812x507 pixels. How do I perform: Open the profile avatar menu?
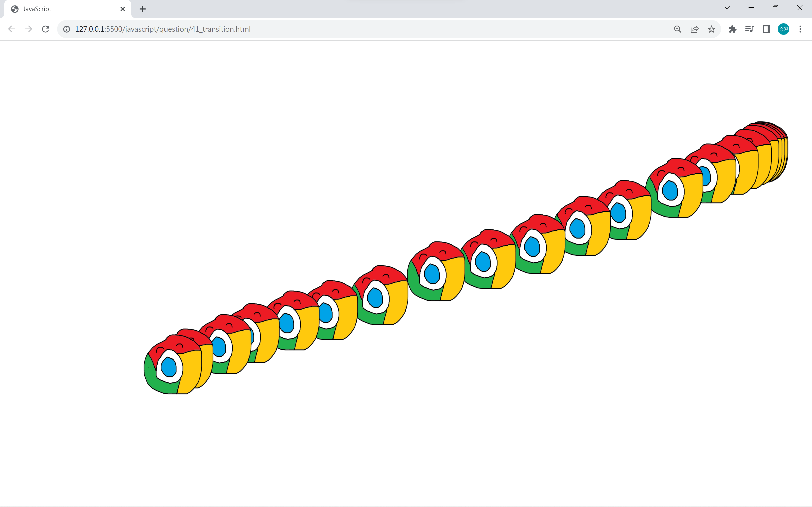click(x=783, y=29)
